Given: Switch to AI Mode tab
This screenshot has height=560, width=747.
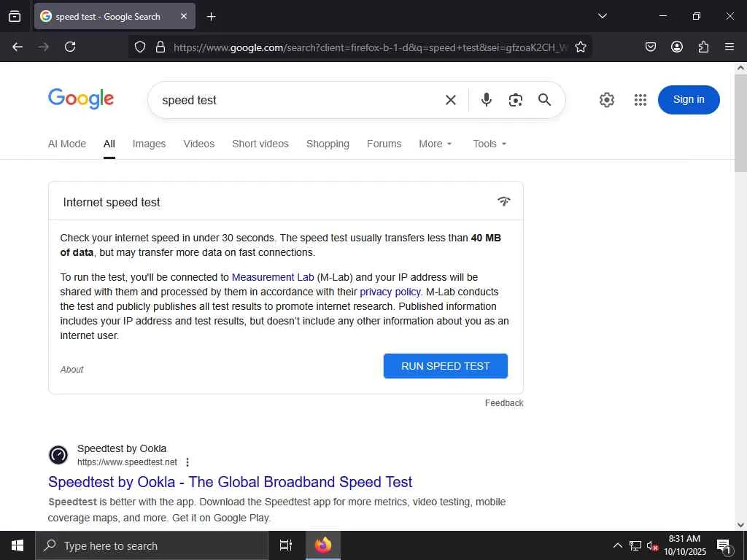Looking at the screenshot, I should [66, 144].
